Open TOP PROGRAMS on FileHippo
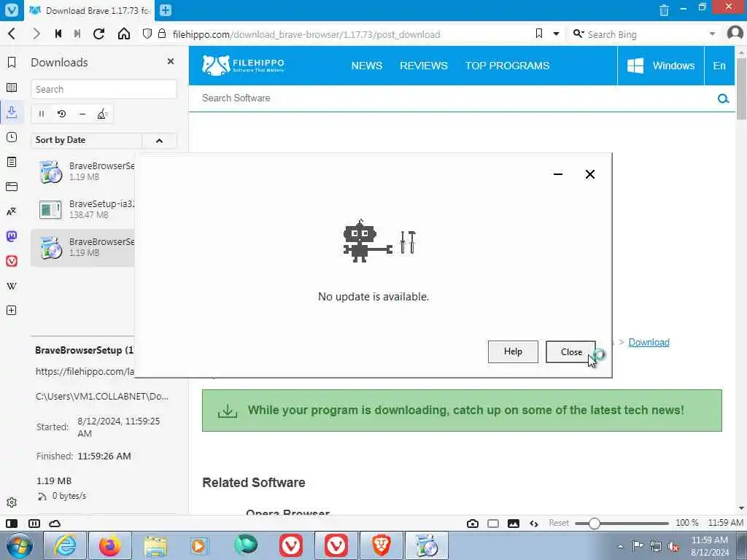 (x=507, y=66)
